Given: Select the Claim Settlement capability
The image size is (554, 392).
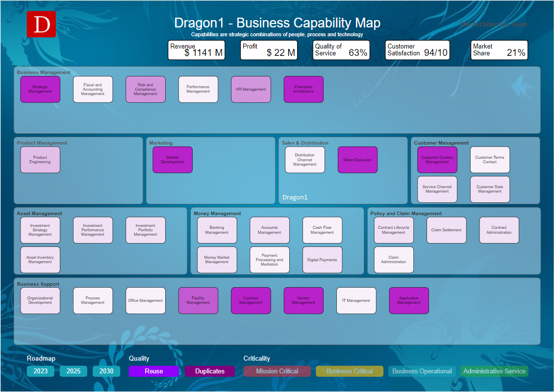Looking at the screenshot, I should click(446, 230).
